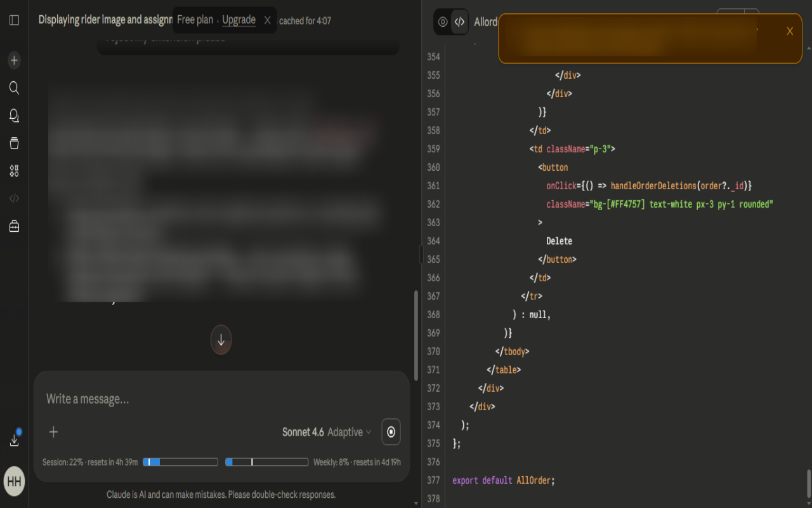Viewport: 812px width, 508px height.
Task: Click the Session usage progress bar
Action: (x=180, y=462)
